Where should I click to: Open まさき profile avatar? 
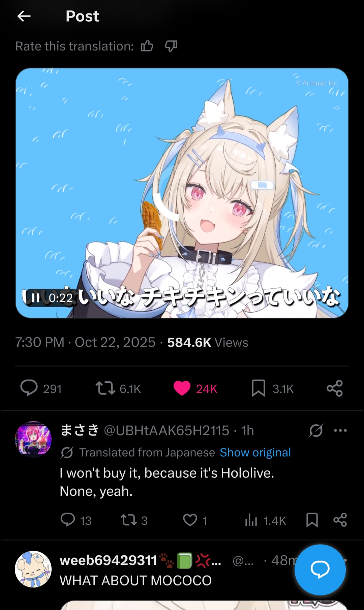coord(33,439)
